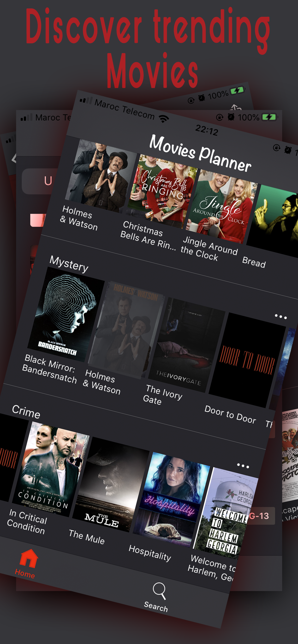The image size is (298, 644).
Task: Open In Critical Condition poster
Action: coord(51,469)
